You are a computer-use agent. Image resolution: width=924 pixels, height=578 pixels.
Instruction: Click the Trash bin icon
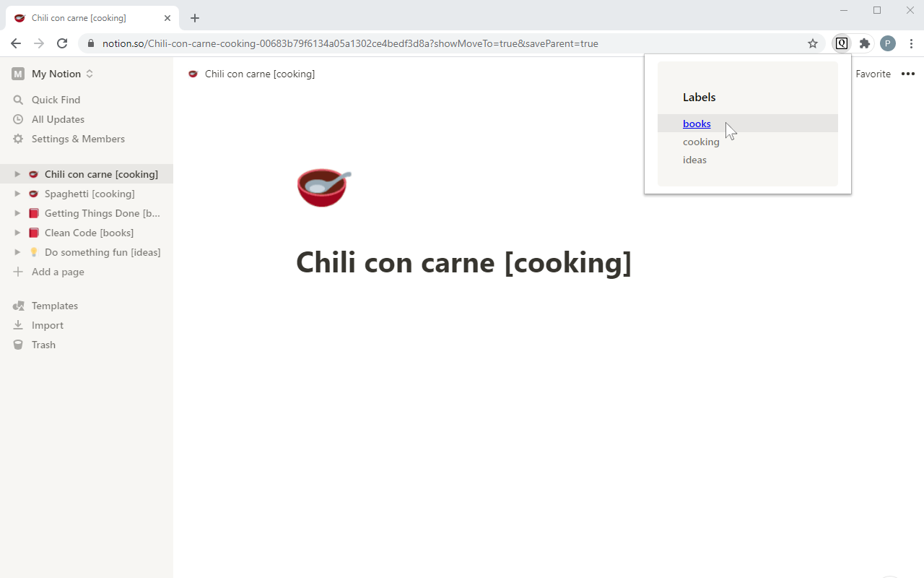click(x=18, y=345)
